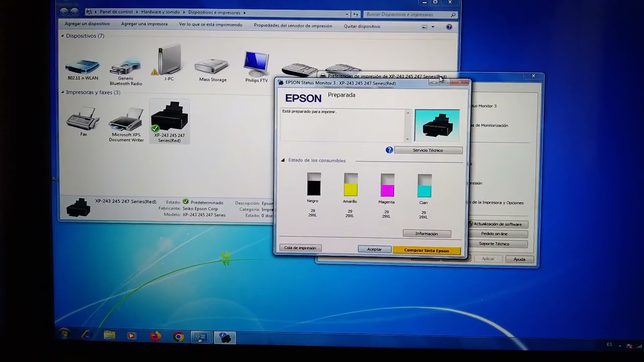Click Hardware y sonido breadcrumb

tap(160, 12)
